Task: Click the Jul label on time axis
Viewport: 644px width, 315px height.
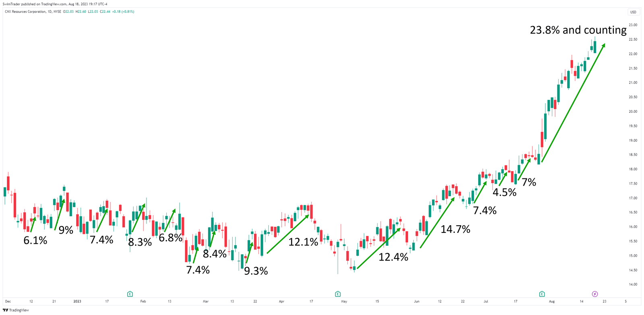Action: tap(486, 301)
